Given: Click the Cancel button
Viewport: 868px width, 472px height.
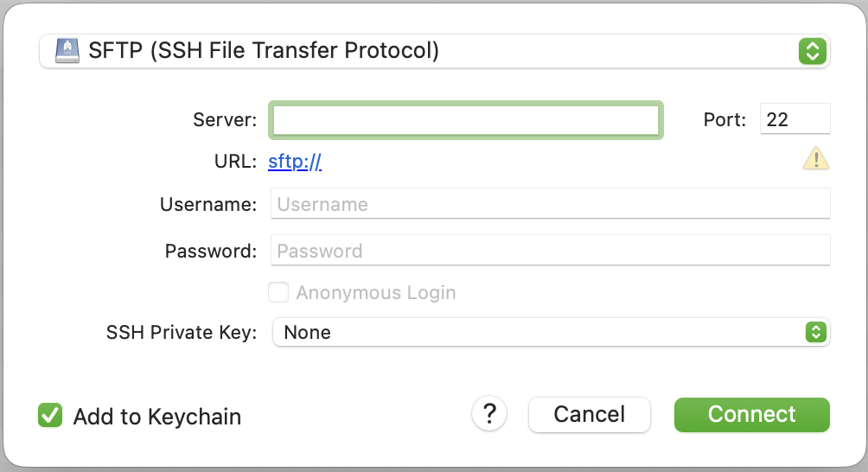Looking at the screenshot, I should click(589, 414).
